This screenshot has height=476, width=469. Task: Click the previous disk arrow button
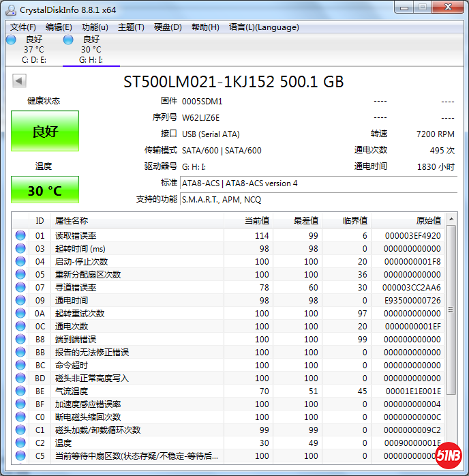(19, 81)
